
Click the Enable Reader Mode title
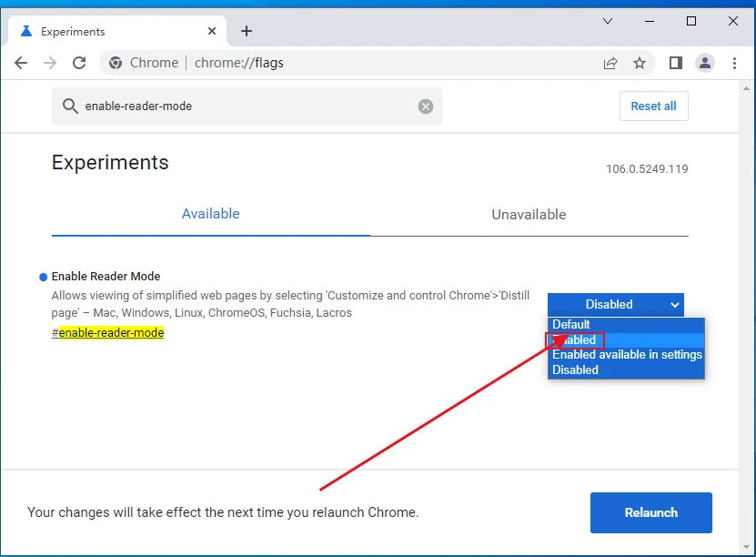106,277
